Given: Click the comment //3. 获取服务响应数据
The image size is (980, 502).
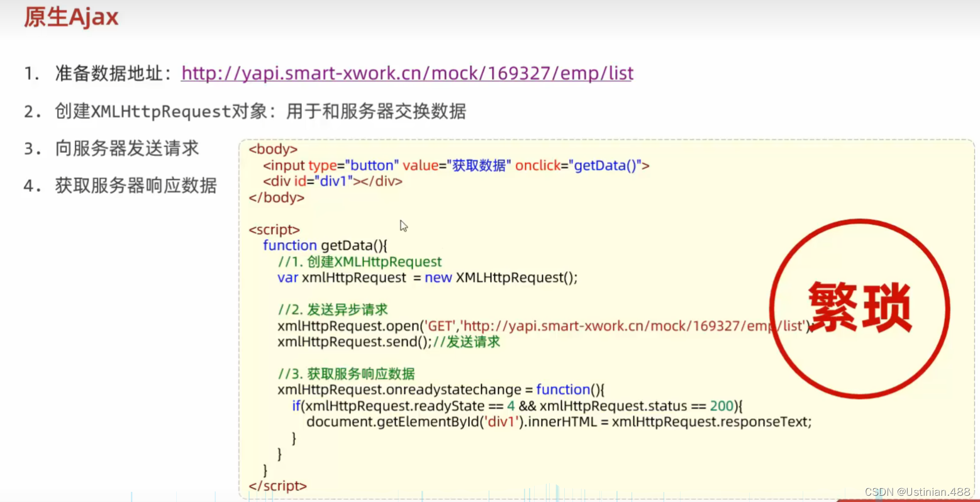Looking at the screenshot, I should 346,374.
